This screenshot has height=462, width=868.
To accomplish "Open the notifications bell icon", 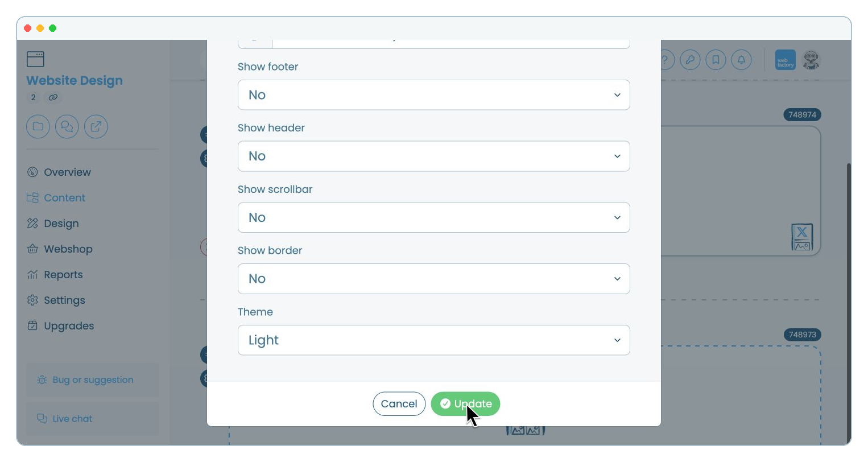I will [741, 60].
